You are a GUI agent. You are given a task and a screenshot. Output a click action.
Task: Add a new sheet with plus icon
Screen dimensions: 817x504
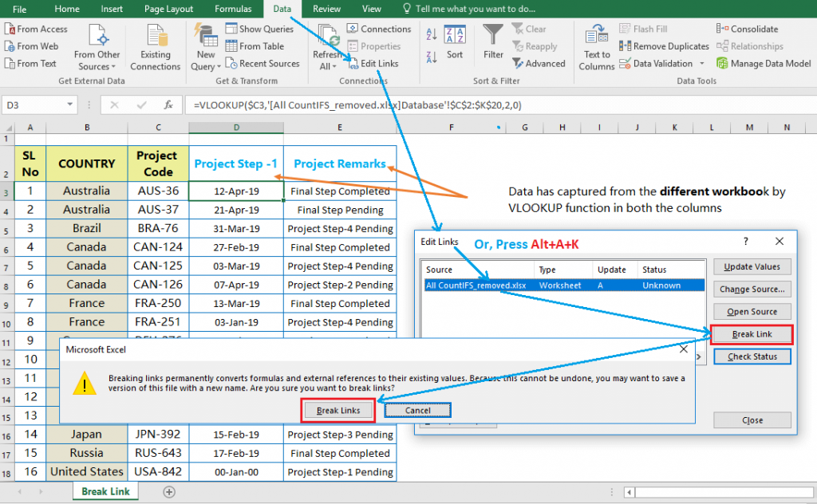[x=169, y=491]
